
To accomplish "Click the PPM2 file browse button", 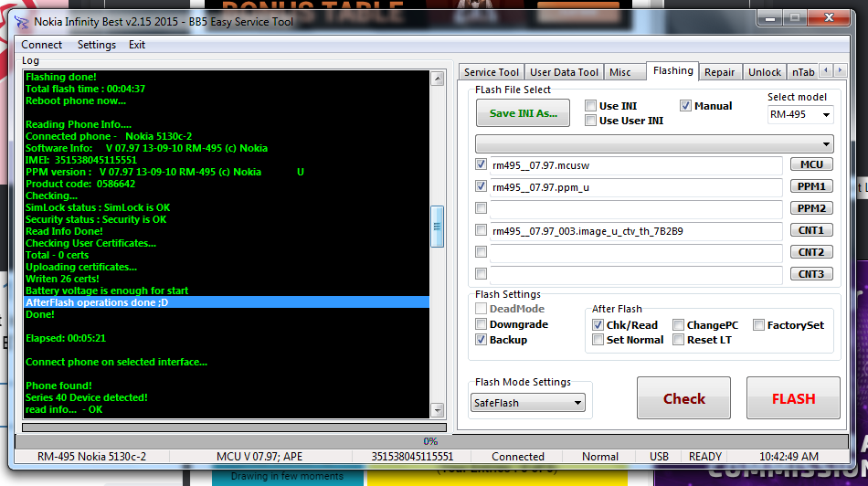I will point(811,208).
